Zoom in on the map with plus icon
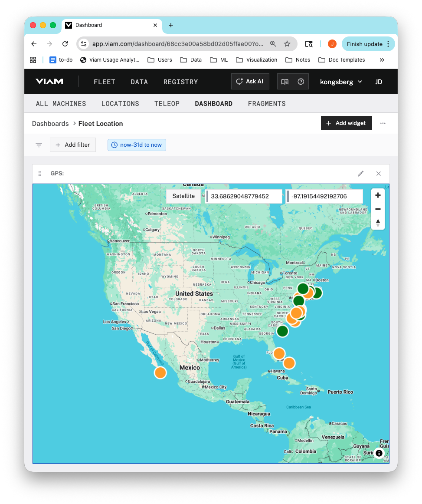This screenshot has height=504, width=422. 378,195
